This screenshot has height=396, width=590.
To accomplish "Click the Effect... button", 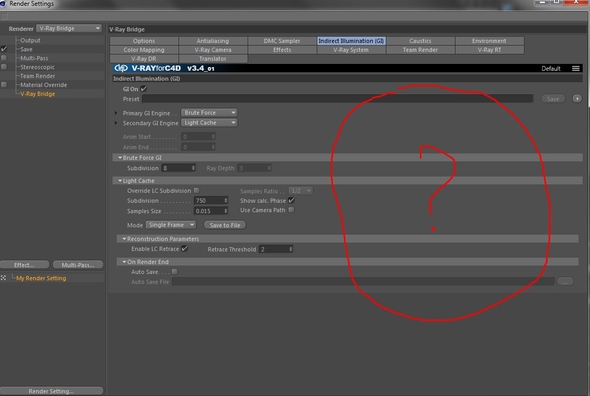I will tap(24, 265).
